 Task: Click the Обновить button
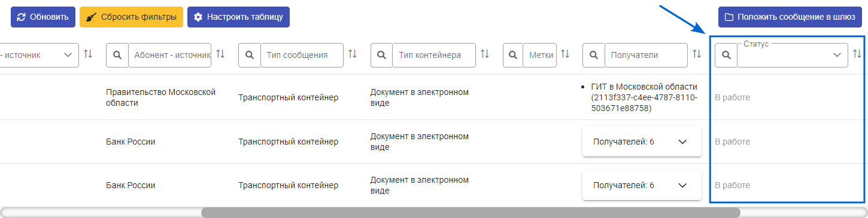tap(43, 17)
